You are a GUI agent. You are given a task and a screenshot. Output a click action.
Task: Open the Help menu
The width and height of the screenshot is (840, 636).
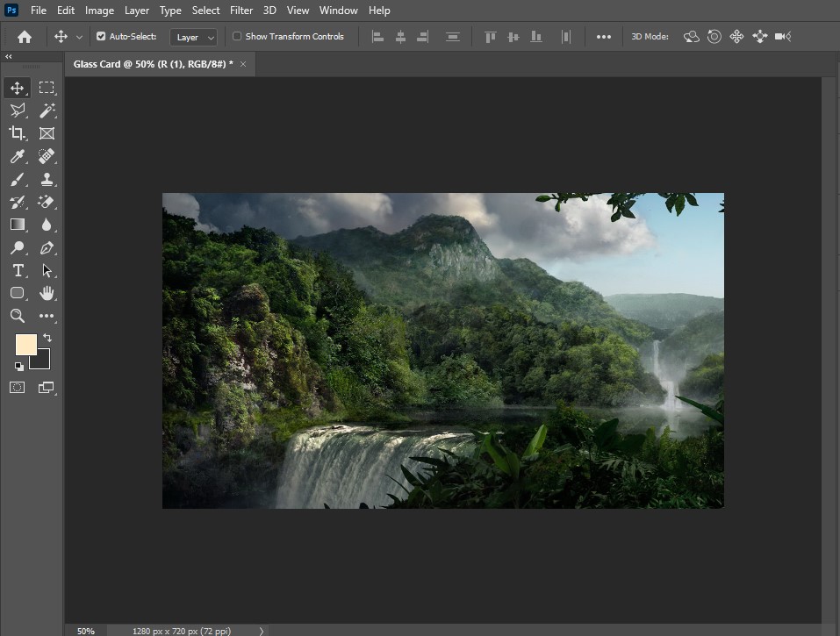point(379,11)
